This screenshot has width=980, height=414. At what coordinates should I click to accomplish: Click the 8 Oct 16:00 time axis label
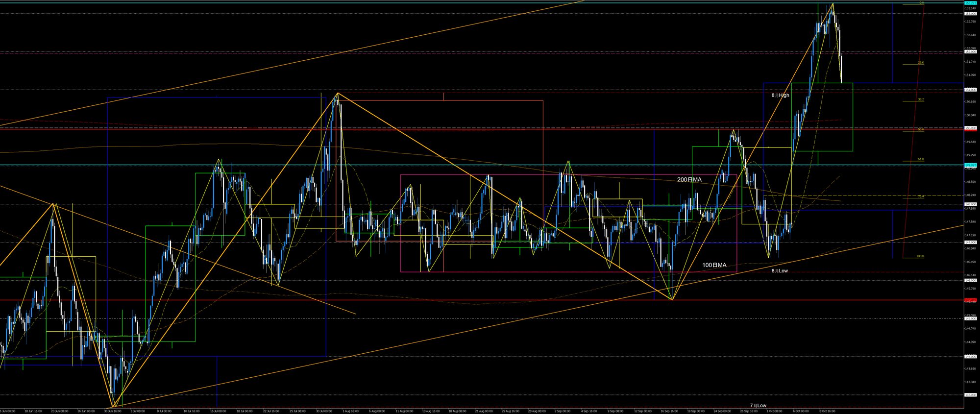click(x=827, y=411)
